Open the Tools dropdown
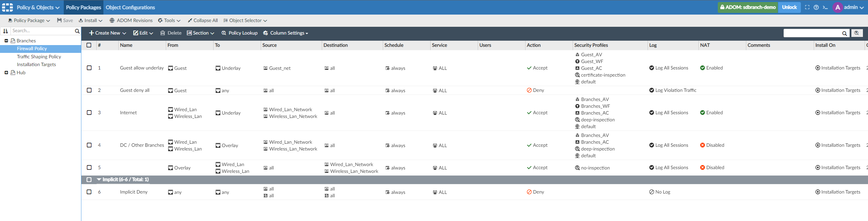This screenshot has height=221, width=868. (169, 20)
